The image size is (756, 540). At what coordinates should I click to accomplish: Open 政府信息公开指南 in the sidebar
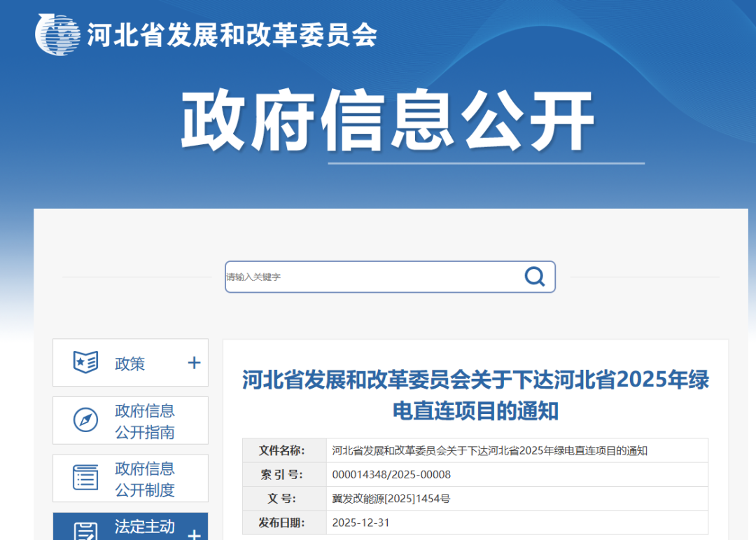[144, 420]
